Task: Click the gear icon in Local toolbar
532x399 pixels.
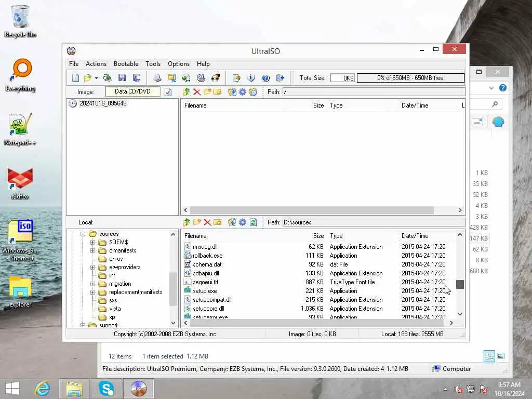Action: point(243,222)
